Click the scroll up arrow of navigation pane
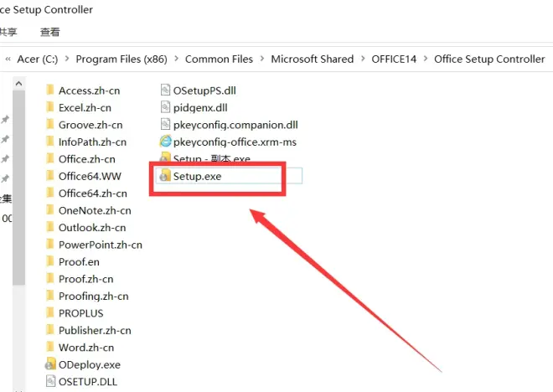The width and height of the screenshot is (553, 392). 18,84
